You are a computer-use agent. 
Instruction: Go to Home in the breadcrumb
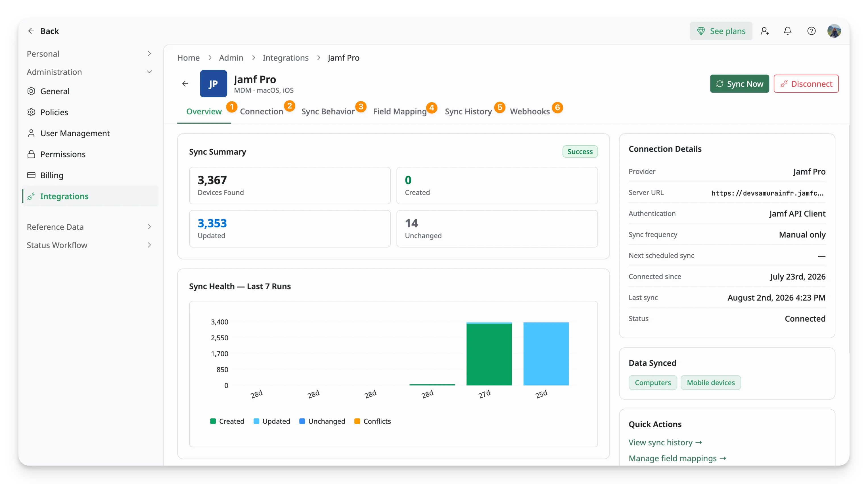[x=188, y=58]
